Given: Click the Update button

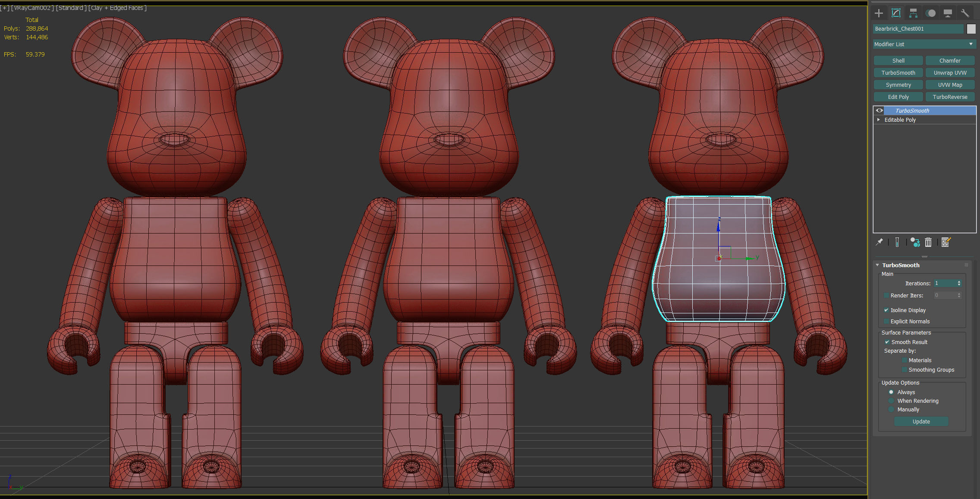Looking at the screenshot, I should point(921,421).
